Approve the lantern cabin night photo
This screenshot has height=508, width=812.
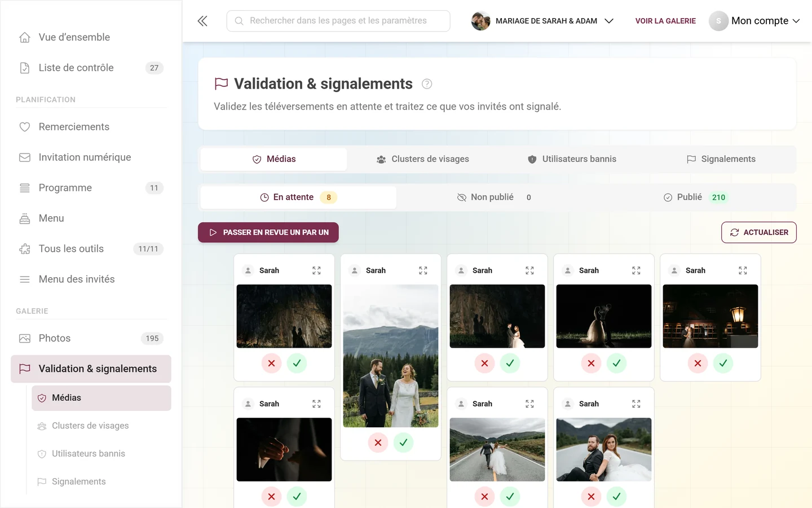point(723,364)
